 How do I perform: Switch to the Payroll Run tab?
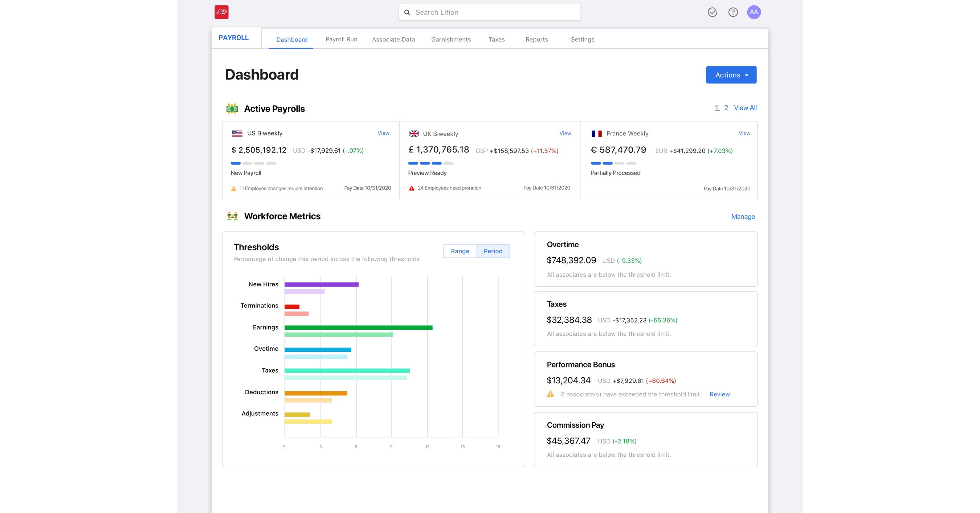(341, 39)
